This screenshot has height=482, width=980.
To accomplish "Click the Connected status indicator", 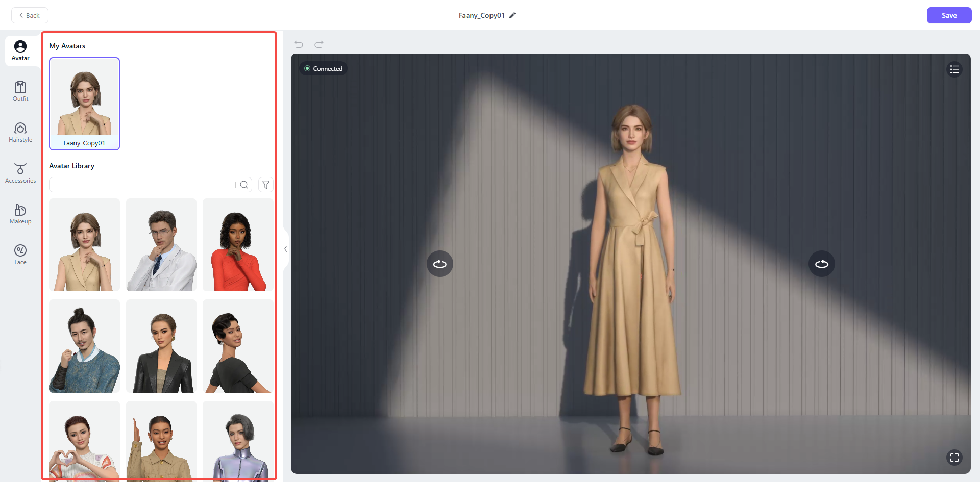I will pyautogui.click(x=323, y=68).
